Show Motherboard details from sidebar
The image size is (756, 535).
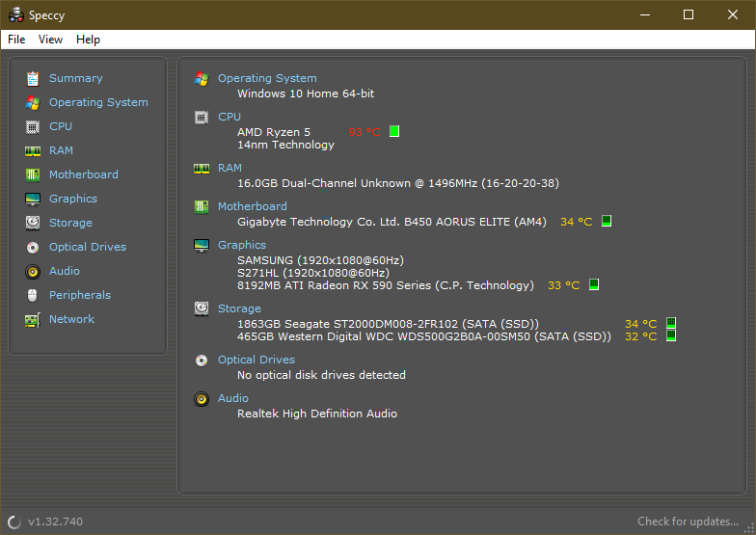pyautogui.click(x=83, y=174)
